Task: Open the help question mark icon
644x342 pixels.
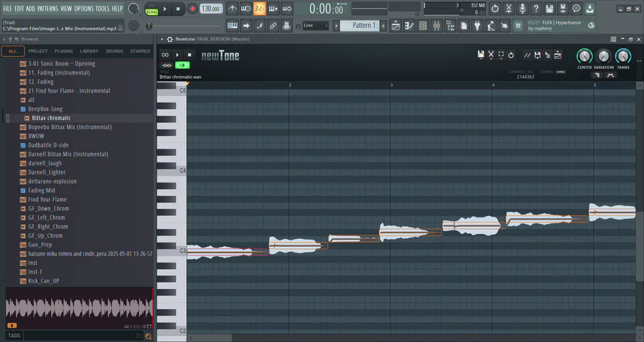Action: [x=535, y=8]
